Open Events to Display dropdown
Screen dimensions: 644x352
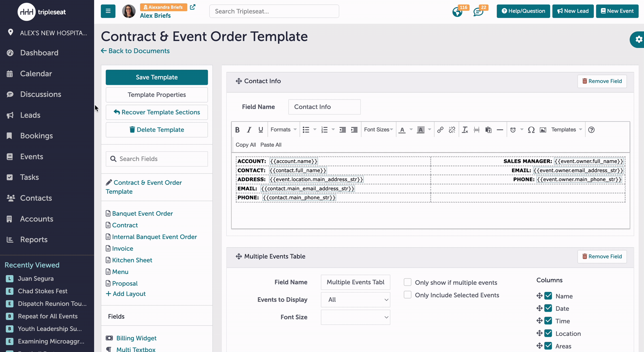(355, 300)
